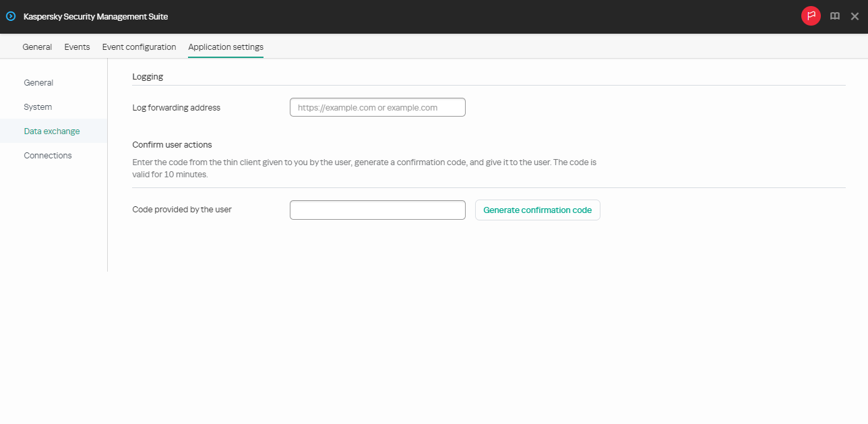Click the Log forwarding address input field
The width and height of the screenshot is (868, 424).
377,107
